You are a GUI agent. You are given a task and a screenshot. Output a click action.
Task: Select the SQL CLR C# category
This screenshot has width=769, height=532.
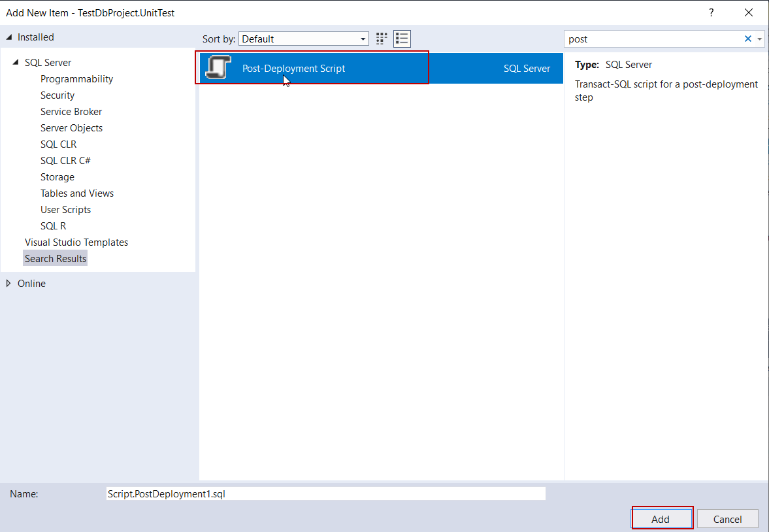[x=65, y=161]
